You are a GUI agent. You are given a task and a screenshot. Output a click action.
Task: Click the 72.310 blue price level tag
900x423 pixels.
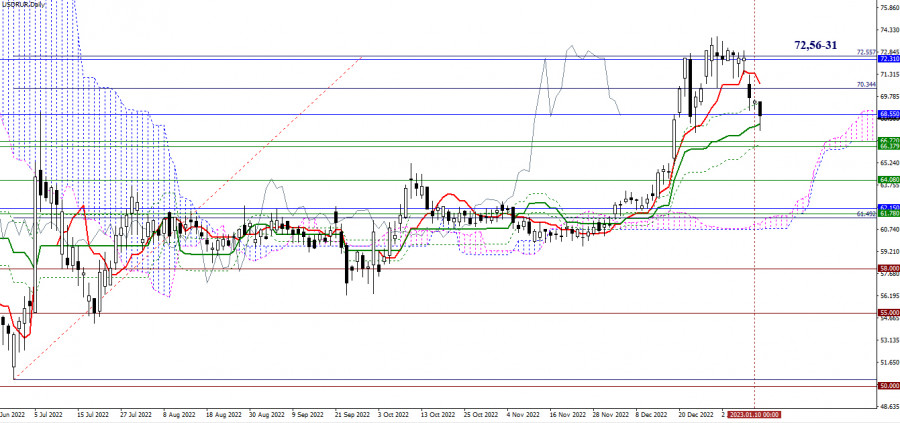(x=888, y=60)
